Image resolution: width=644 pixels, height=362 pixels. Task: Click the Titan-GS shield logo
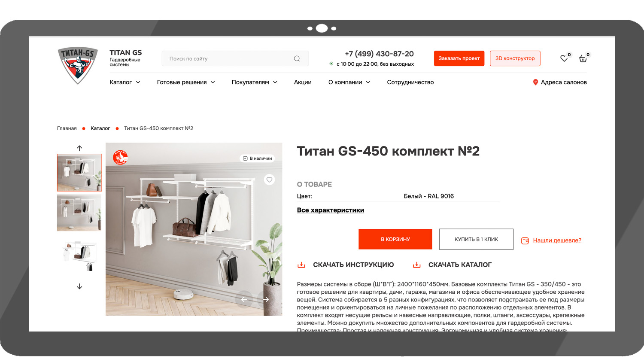click(x=78, y=65)
